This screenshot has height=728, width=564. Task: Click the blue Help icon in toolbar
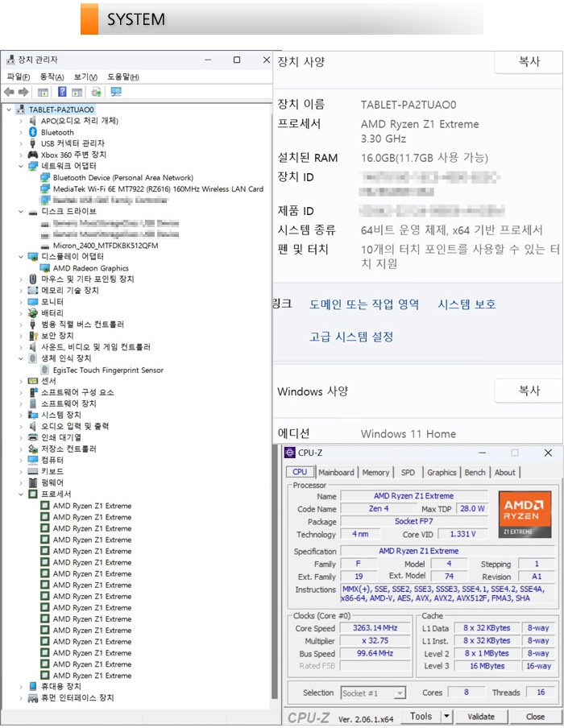[61, 92]
